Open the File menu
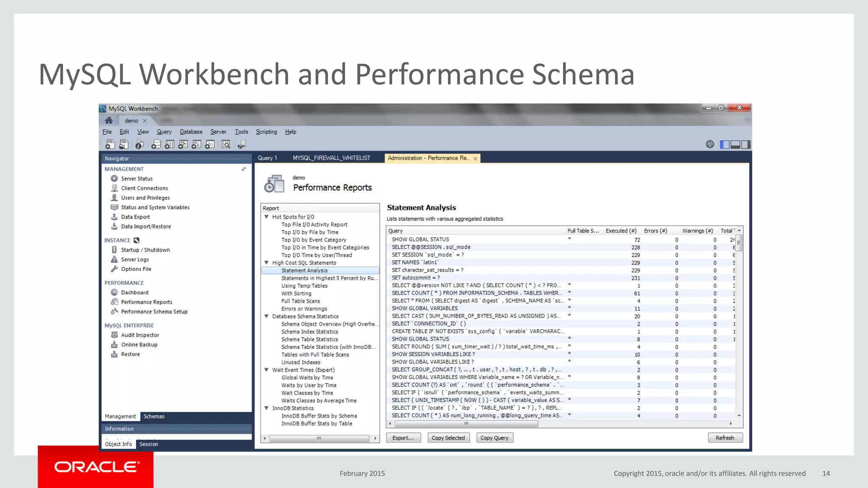This screenshot has height=488, width=868. pyautogui.click(x=107, y=132)
